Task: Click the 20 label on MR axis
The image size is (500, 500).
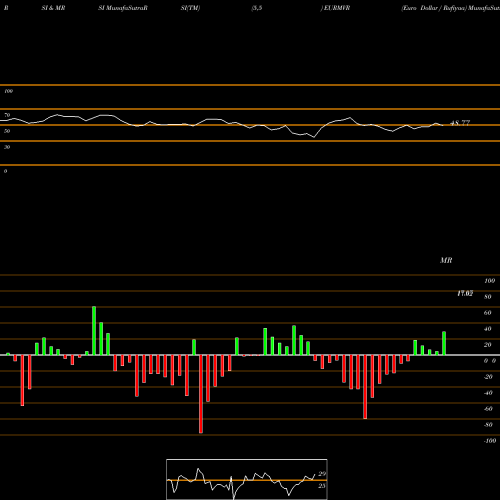Action: (x=488, y=345)
